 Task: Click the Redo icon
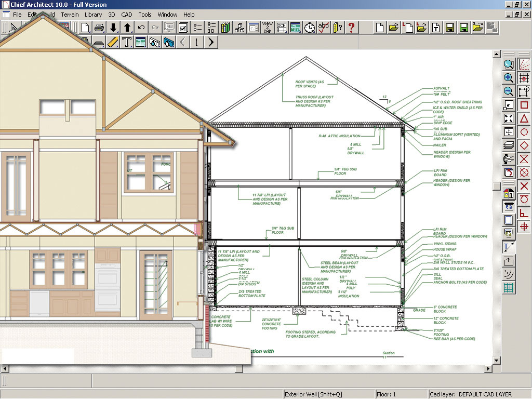point(155,28)
